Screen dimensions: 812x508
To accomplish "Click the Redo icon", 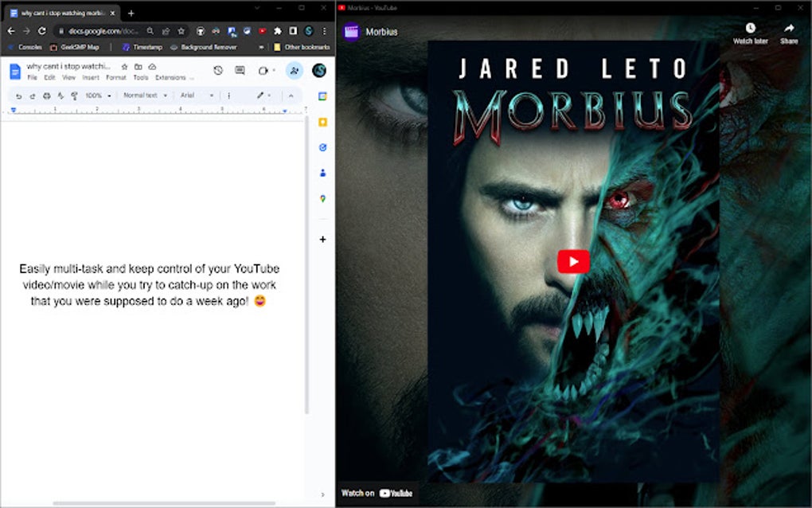I will coord(33,95).
